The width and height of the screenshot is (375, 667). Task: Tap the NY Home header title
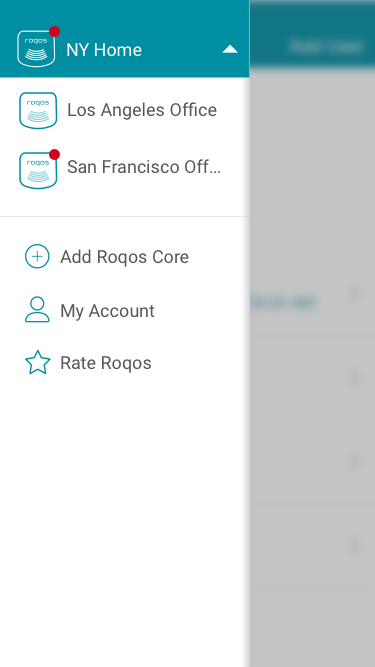pos(104,50)
